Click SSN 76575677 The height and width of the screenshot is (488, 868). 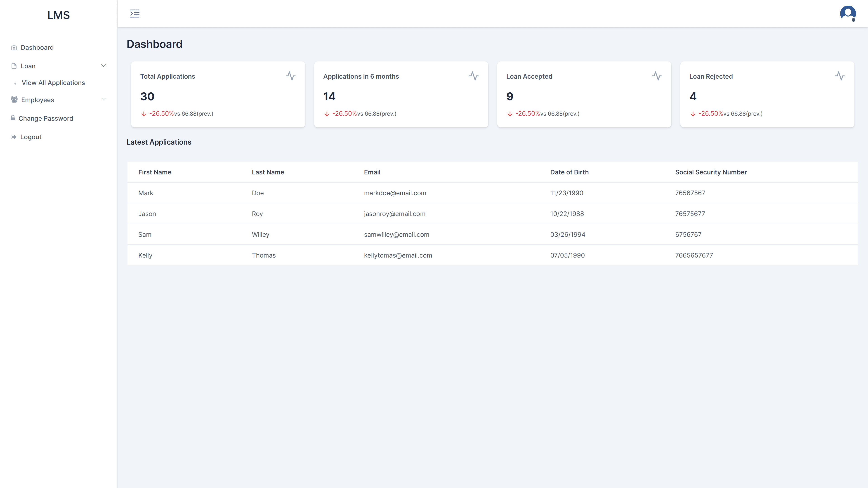690,214
